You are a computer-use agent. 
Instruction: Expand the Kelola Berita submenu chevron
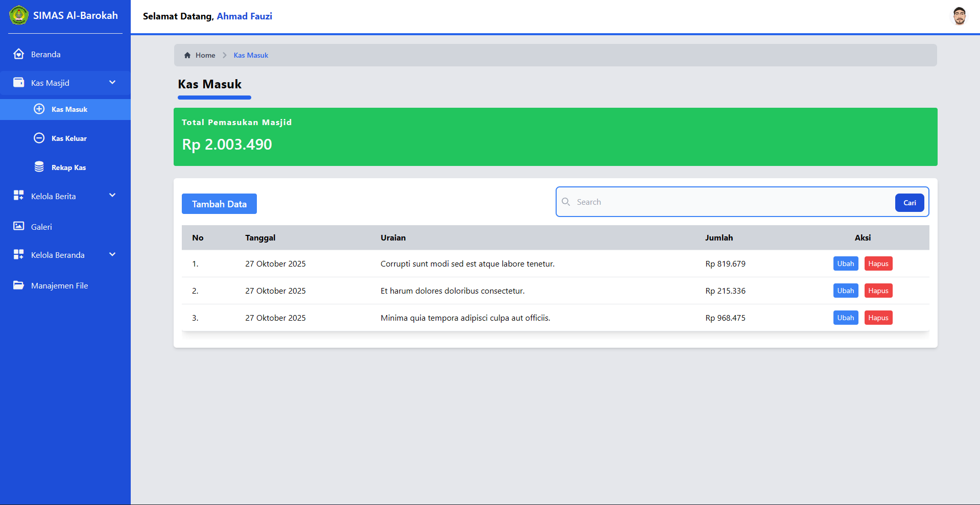112,196
